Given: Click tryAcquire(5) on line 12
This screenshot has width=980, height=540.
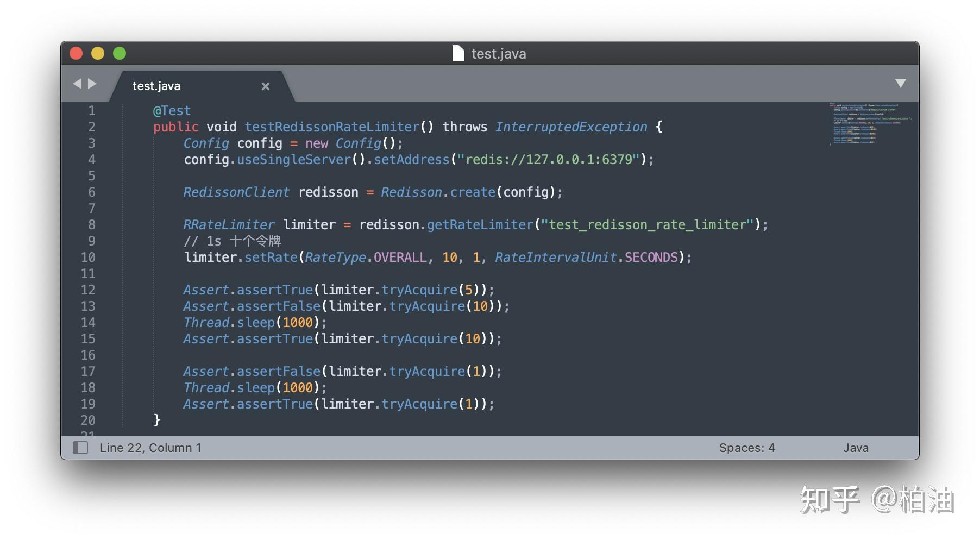Looking at the screenshot, I should pos(431,290).
